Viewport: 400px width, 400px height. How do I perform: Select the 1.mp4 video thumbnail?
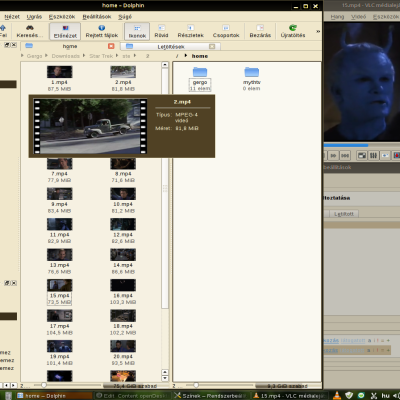(x=59, y=72)
